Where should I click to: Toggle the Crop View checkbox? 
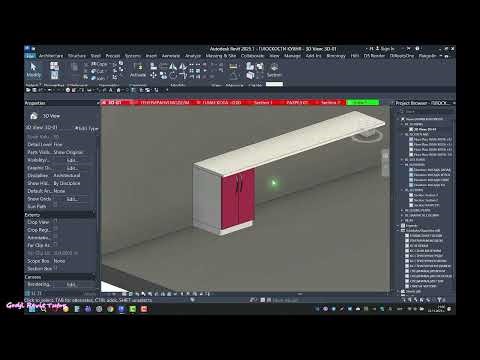55,221
